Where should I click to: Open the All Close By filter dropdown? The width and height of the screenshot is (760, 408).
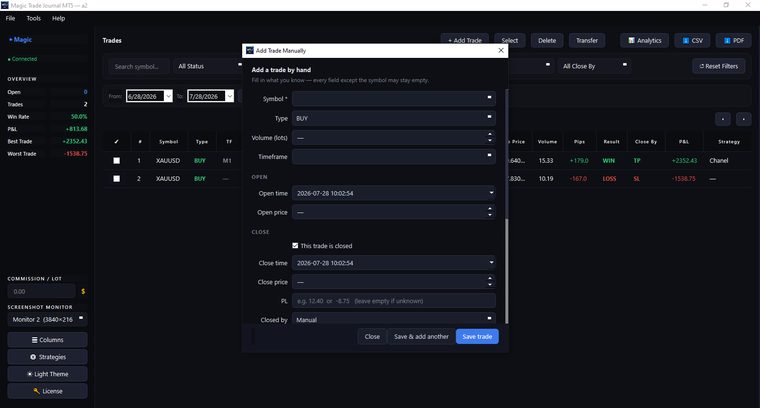coord(594,66)
